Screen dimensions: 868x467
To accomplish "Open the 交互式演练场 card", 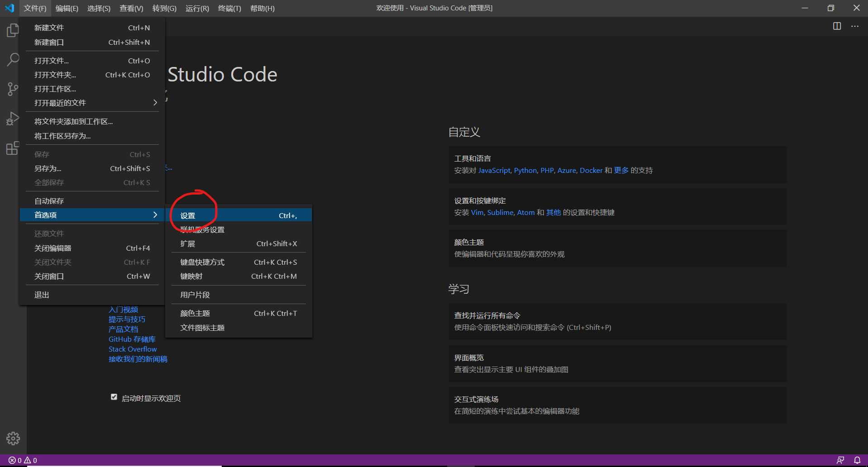I will click(x=618, y=405).
